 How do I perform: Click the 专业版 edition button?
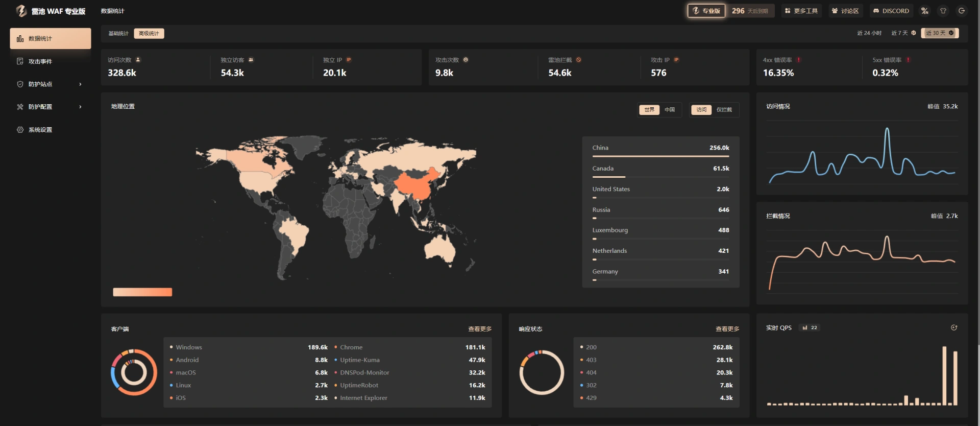coord(706,11)
